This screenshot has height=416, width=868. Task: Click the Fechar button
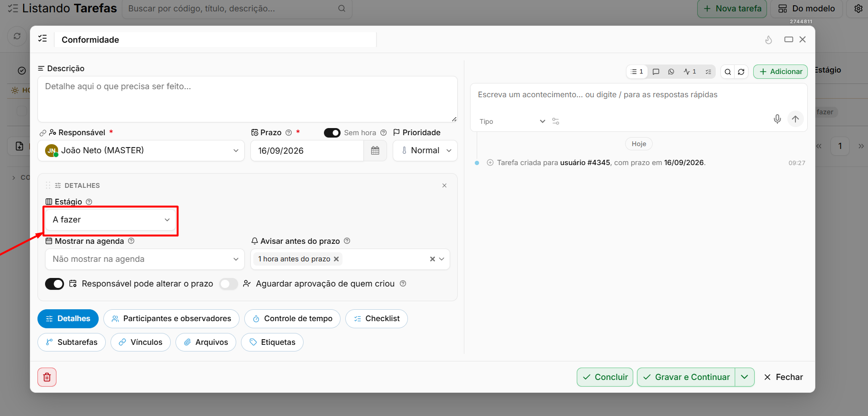pyautogui.click(x=783, y=377)
